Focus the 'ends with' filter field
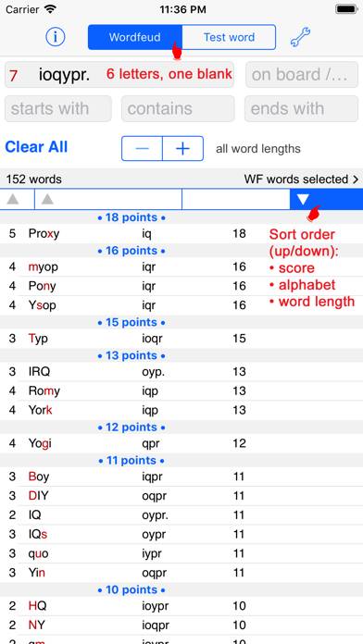Screen dimensions: 363x644 pyautogui.click(x=301, y=109)
